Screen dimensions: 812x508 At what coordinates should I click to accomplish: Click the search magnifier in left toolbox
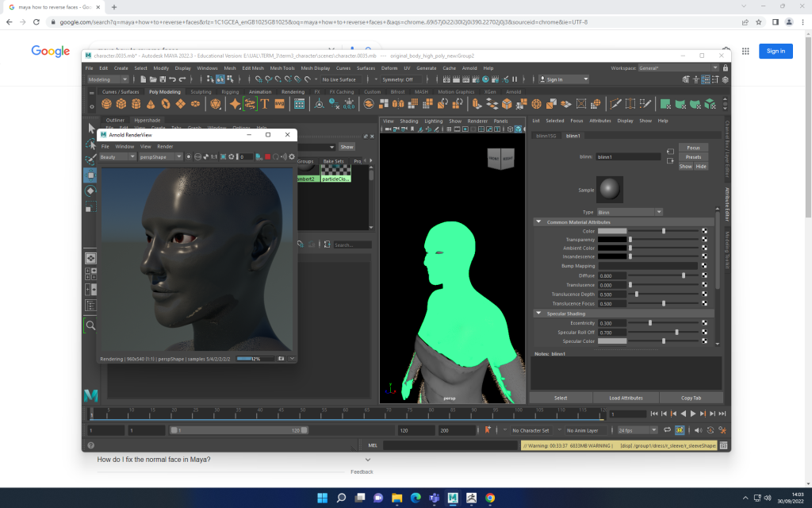(90, 325)
